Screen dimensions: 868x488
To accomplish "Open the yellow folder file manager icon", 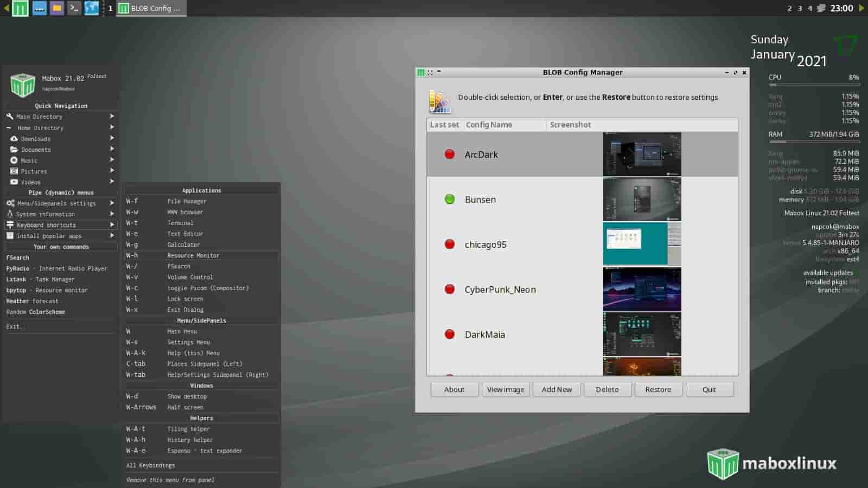I will [56, 8].
